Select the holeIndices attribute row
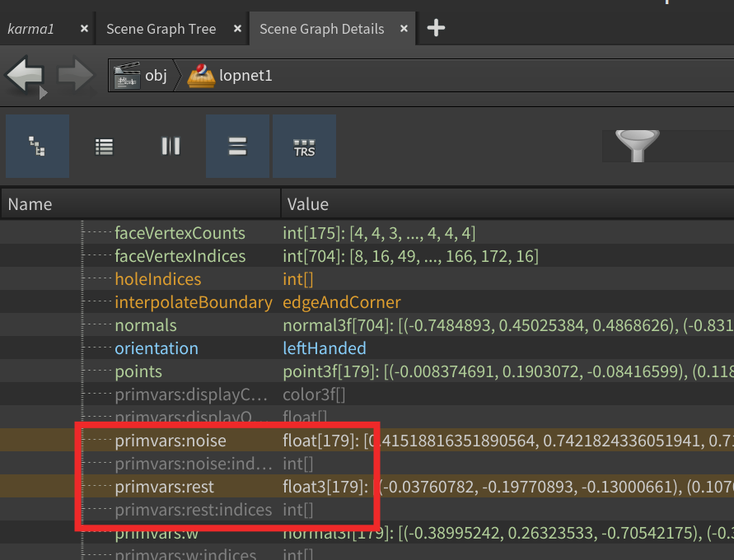 click(367, 279)
